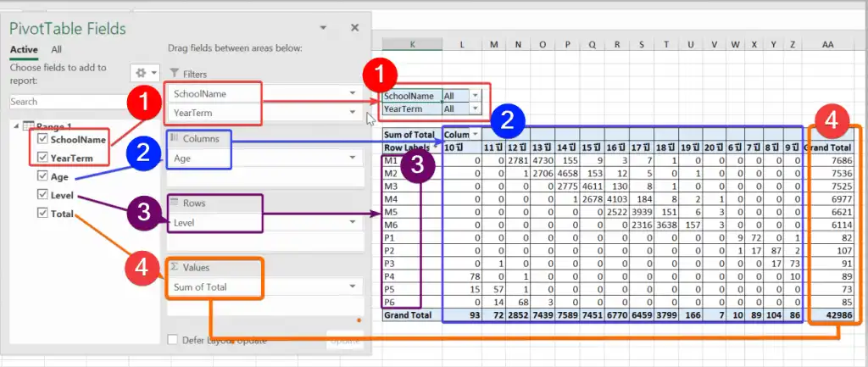Click the Filters funnel icon
Image resolution: width=868 pixels, height=367 pixels.
[x=175, y=74]
